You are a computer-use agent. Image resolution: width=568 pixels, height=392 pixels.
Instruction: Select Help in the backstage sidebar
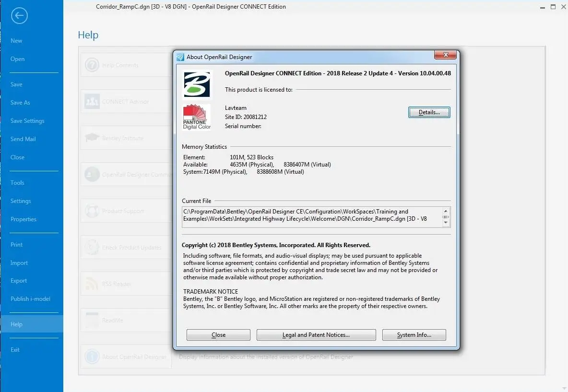32,324
